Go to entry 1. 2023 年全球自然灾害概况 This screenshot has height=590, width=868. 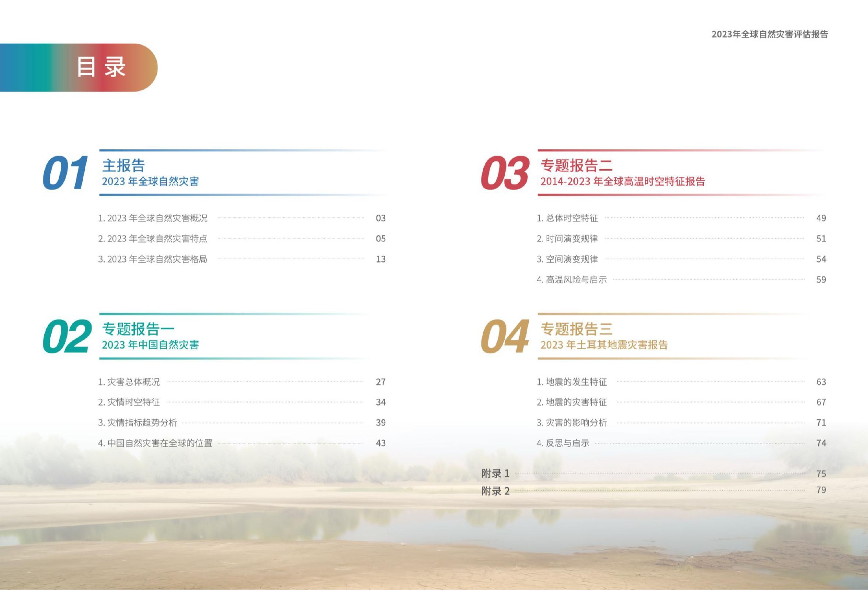click(x=153, y=218)
